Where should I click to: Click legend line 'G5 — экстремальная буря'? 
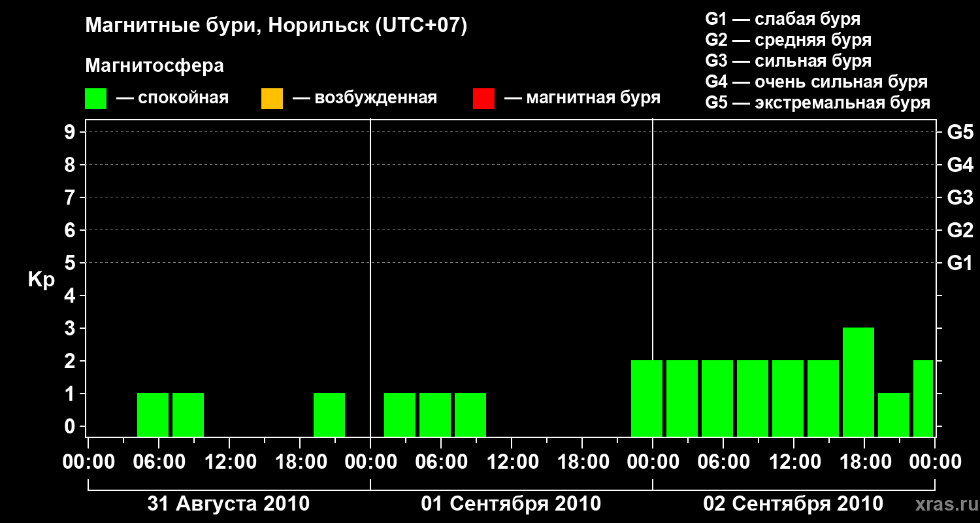818,103
